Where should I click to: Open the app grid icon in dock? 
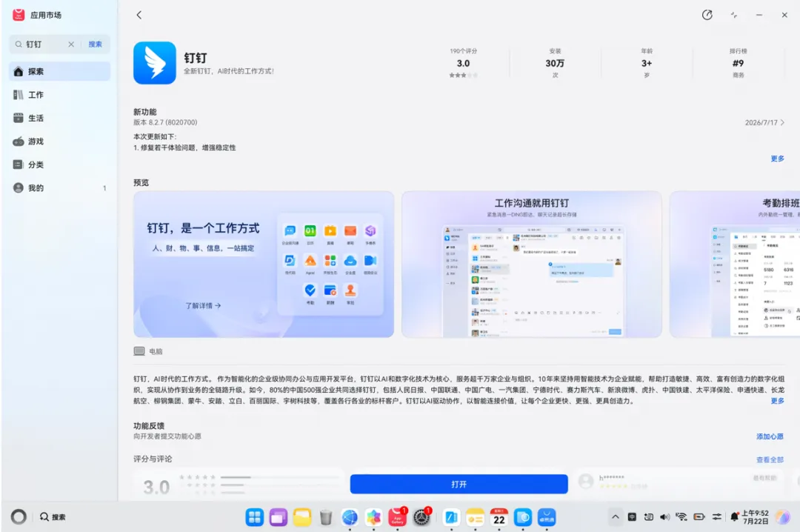click(255, 518)
